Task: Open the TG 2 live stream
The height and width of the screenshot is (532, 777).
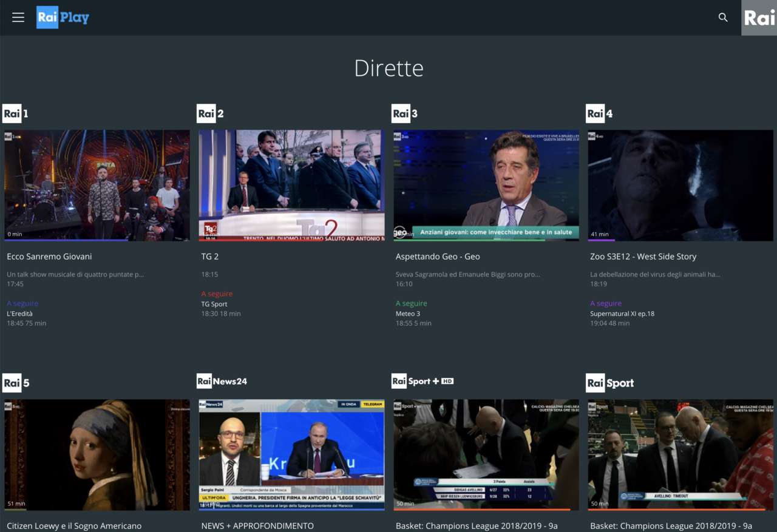Action: click(x=291, y=186)
